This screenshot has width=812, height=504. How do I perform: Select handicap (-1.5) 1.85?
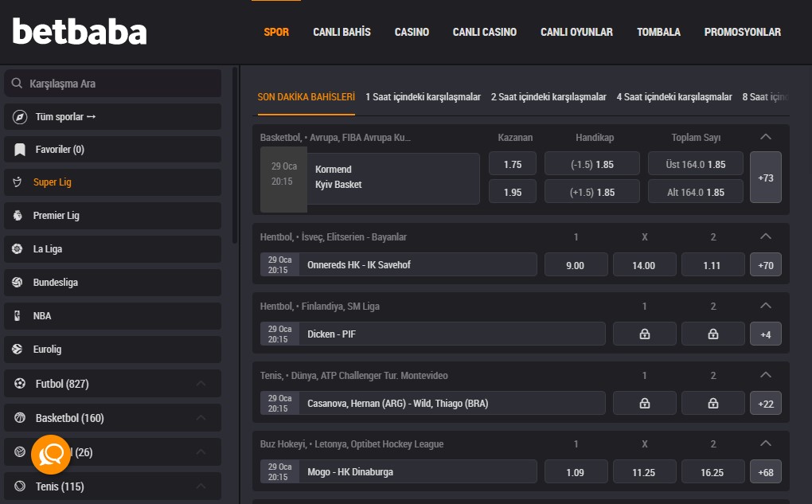(x=592, y=164)
